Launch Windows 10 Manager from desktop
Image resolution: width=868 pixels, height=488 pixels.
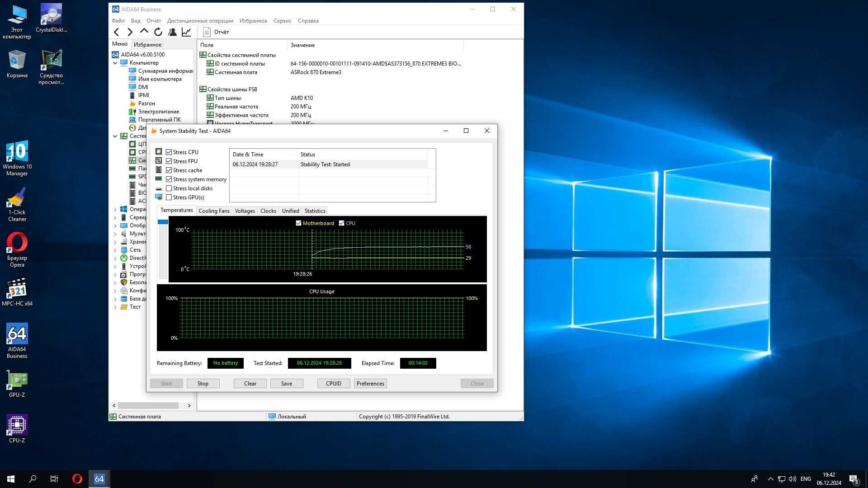click(x=17, y=158)
